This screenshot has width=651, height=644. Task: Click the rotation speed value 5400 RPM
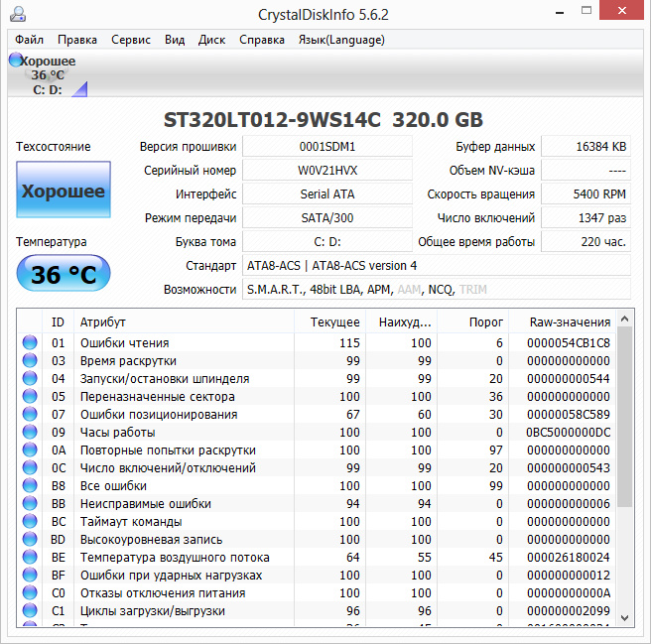pos(586,193)
